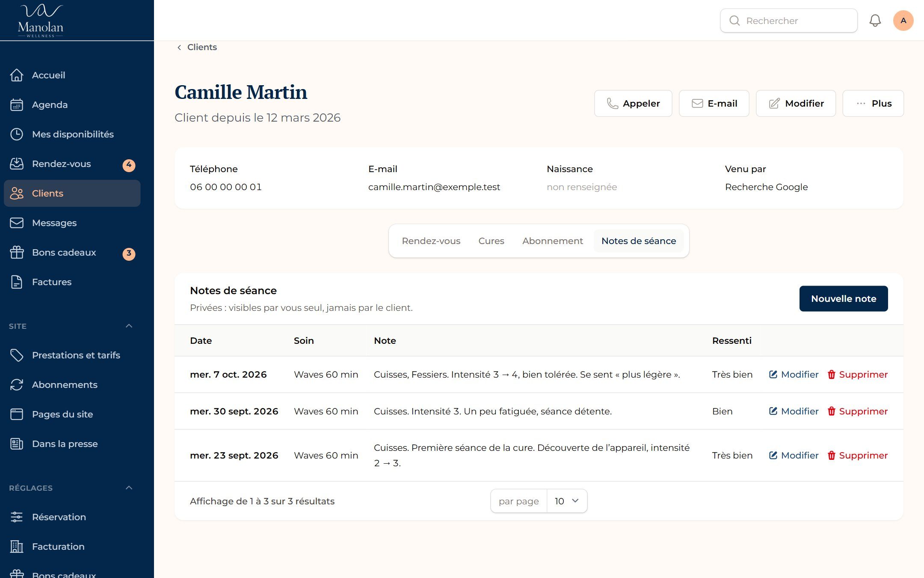Image resolution: width=924 pixels, height=578 pixels.
Task: Click the Appeler button
Action: click(x=633, y=103)
